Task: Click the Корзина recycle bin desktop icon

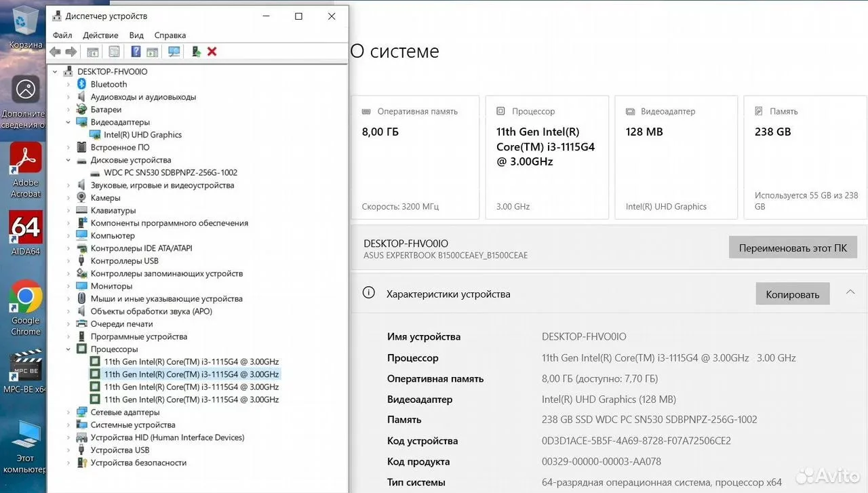Action: click(25, 27)
